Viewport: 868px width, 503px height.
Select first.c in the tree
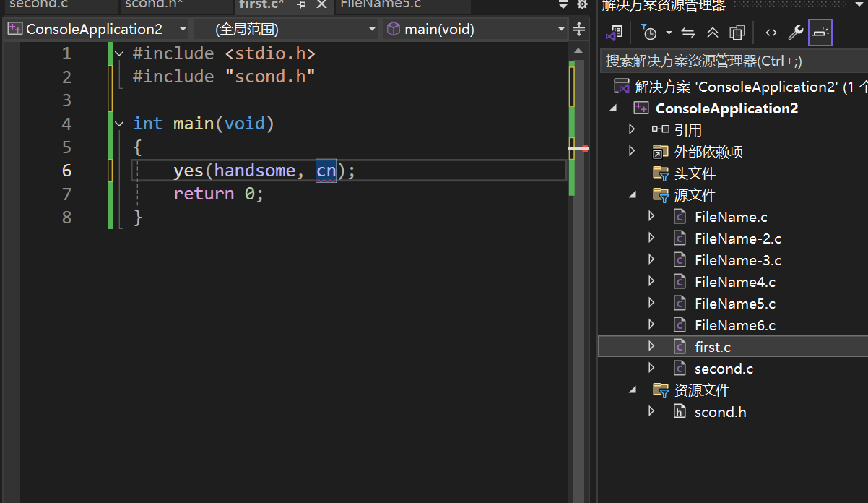712,347
